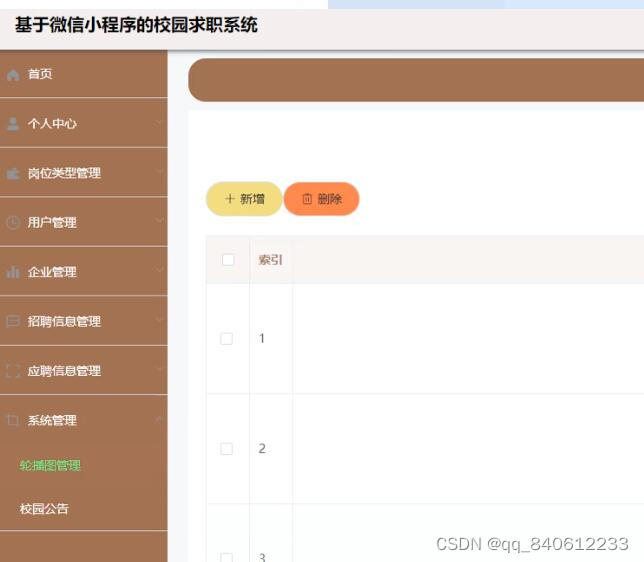
Task: Expand the 招聘信息管理 menu chevron
Action: [159, 319]
